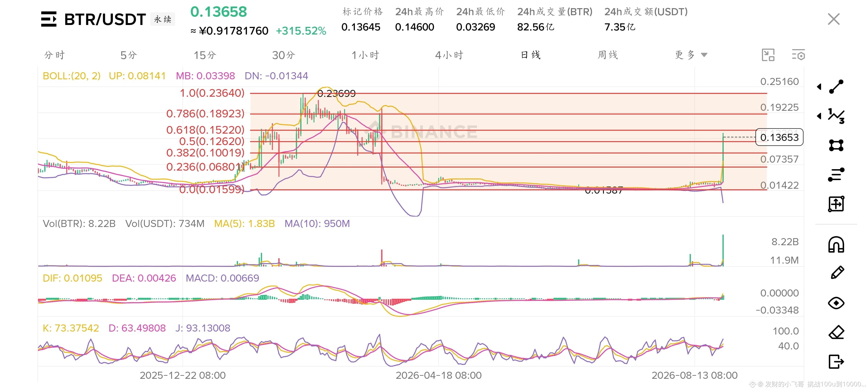Viewport: 868px width, 391px height.
Task: Expand the wave tool options arrow
Action: click(819, 116)
